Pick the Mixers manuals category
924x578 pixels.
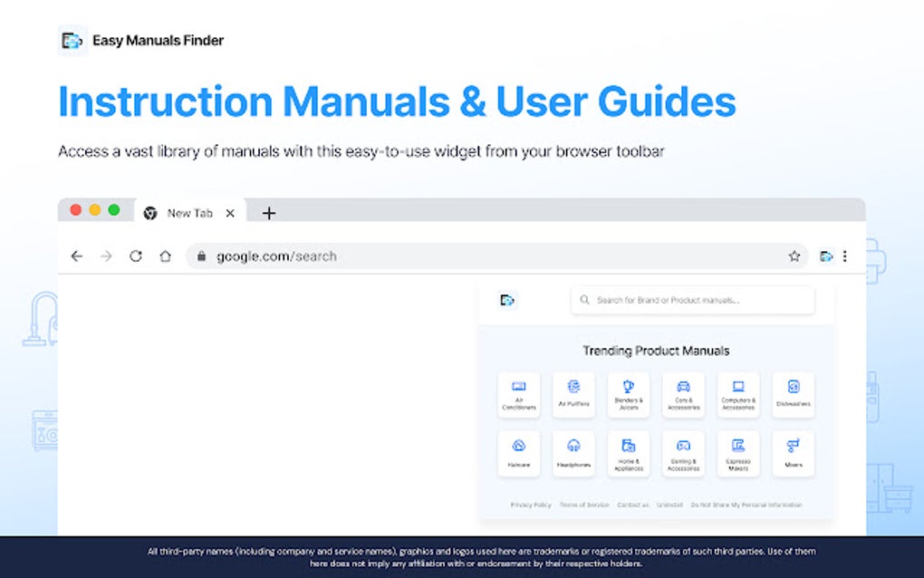tap(794, 454)
